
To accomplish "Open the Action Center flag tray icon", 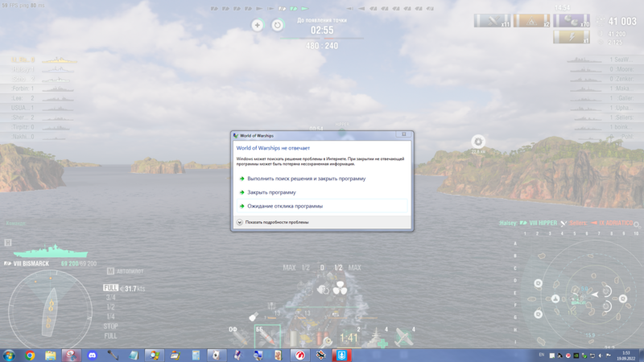I will 609,356.
